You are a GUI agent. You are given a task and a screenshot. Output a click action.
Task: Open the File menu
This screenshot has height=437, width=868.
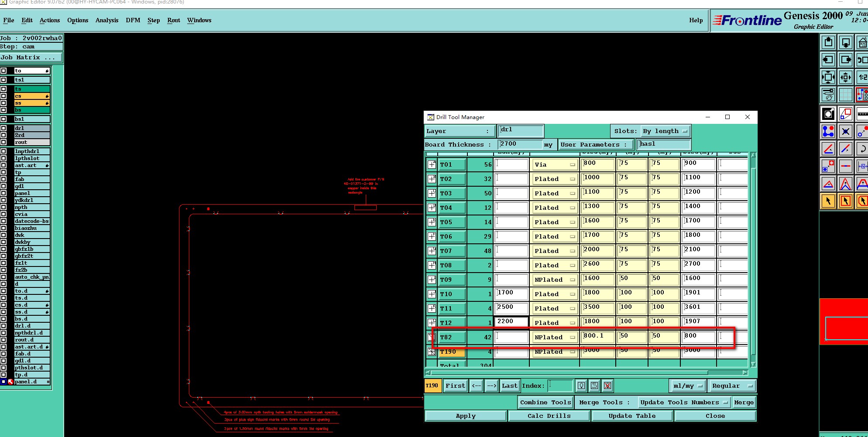pyautogui.click(x=8, y=20)
